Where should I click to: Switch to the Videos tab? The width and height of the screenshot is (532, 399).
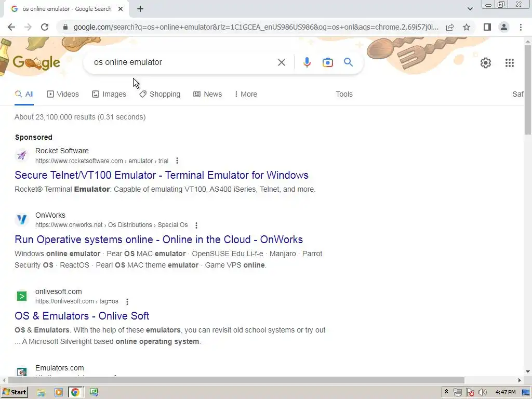(x=63, y=94)
